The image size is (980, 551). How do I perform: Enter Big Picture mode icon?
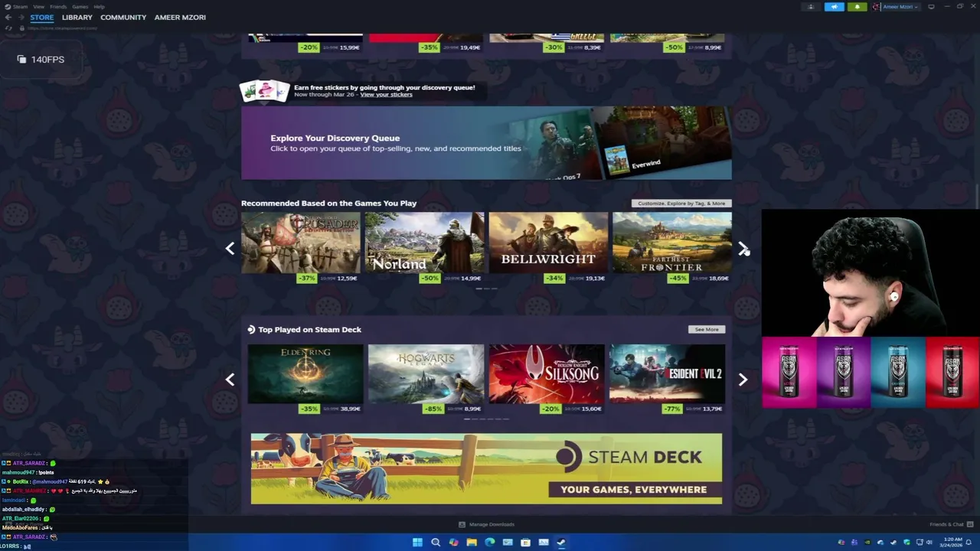point(931,7)
